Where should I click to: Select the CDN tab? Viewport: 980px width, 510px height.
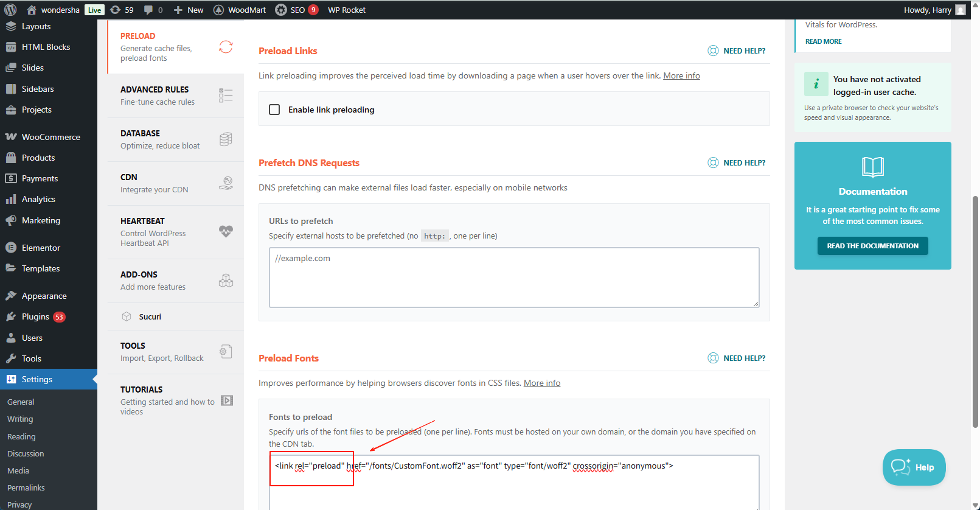tap(176, 183)
